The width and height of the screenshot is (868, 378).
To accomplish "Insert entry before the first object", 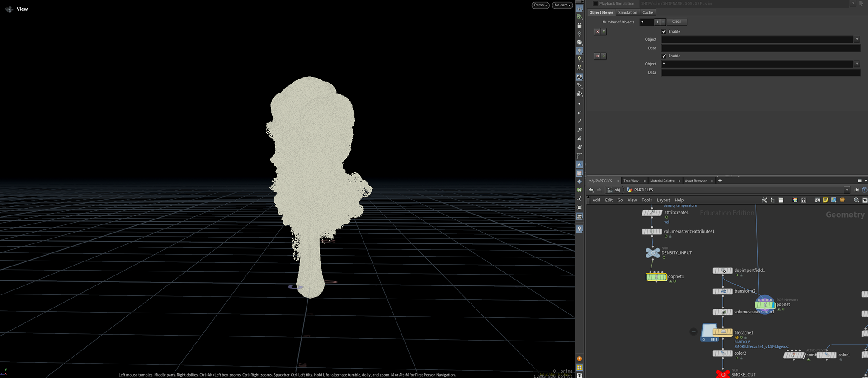I will click(x=604, y=32).
